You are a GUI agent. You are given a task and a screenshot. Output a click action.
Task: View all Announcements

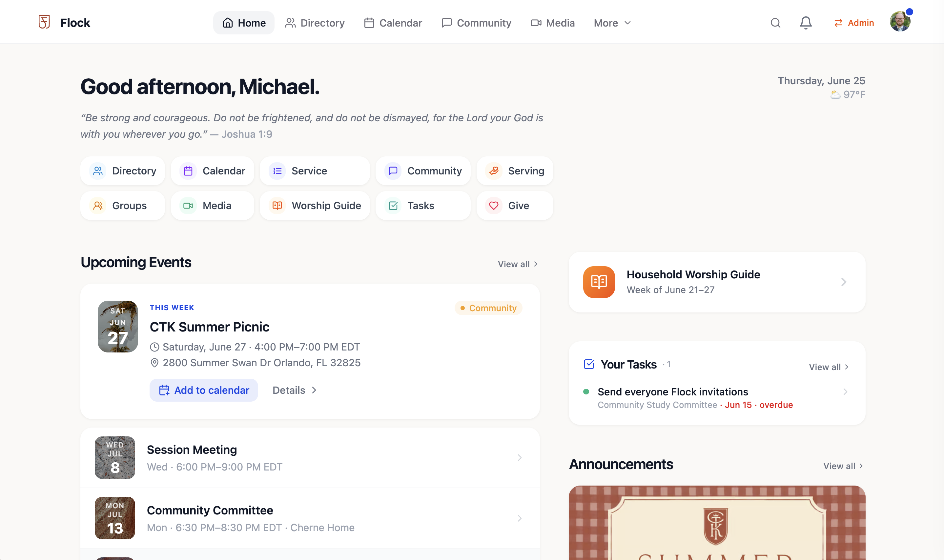(x=843, y=466)
